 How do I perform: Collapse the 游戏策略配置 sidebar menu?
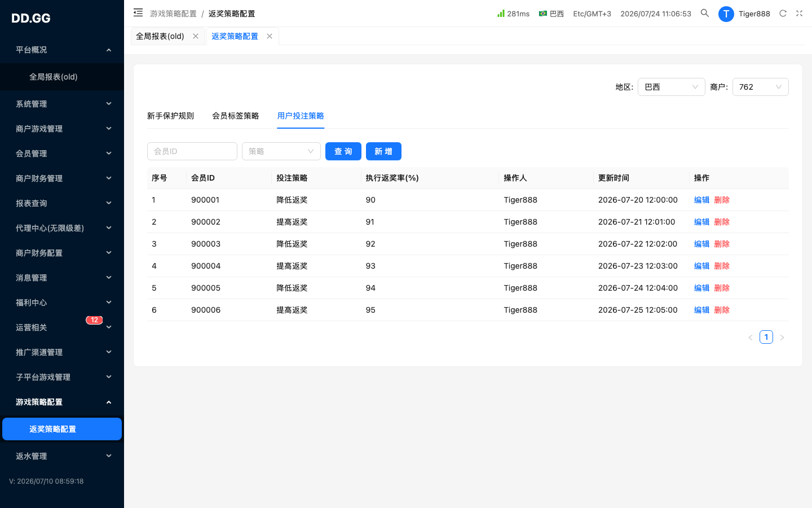click(62, 402)
